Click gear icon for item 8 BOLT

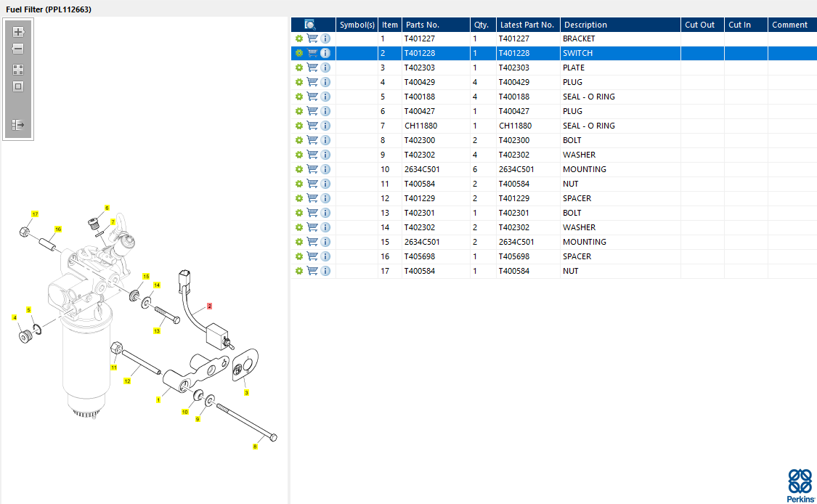click(299, 140)
